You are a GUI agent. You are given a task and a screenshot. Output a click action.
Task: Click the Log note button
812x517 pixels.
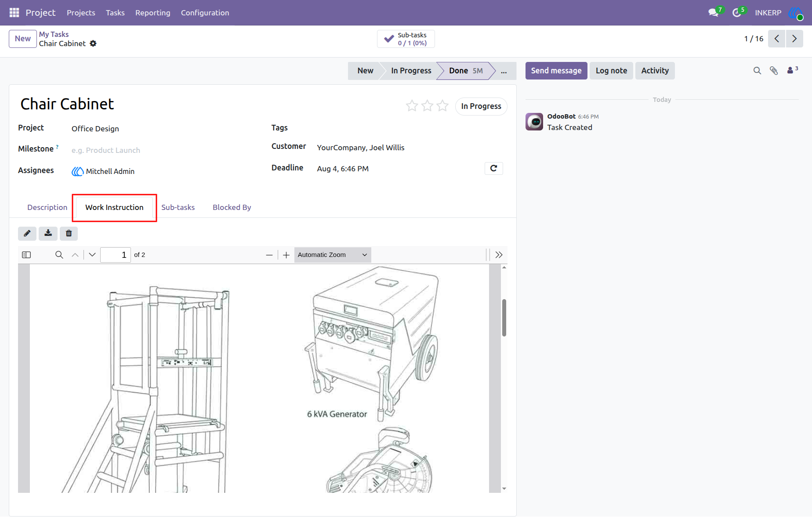click(x=611, y=71)
